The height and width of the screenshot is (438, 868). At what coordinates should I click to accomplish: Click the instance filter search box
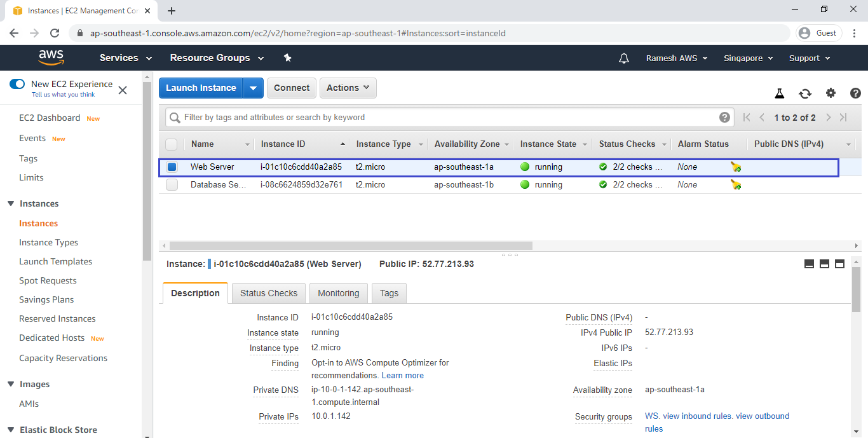[450, 118]
